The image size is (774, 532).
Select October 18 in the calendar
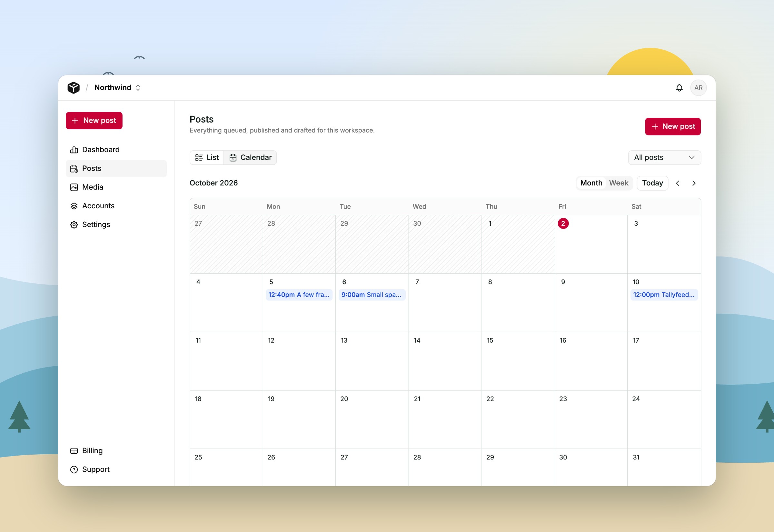click(x=226, y=419)
